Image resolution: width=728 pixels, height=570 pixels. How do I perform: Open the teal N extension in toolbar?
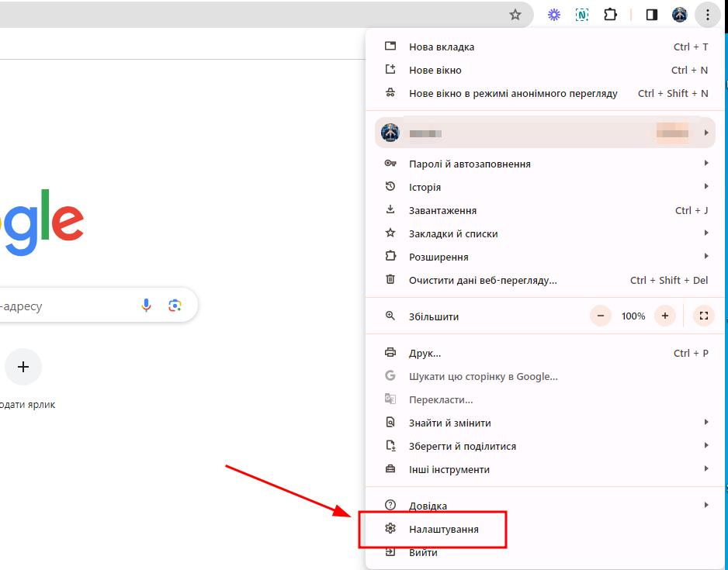(582, 15)
